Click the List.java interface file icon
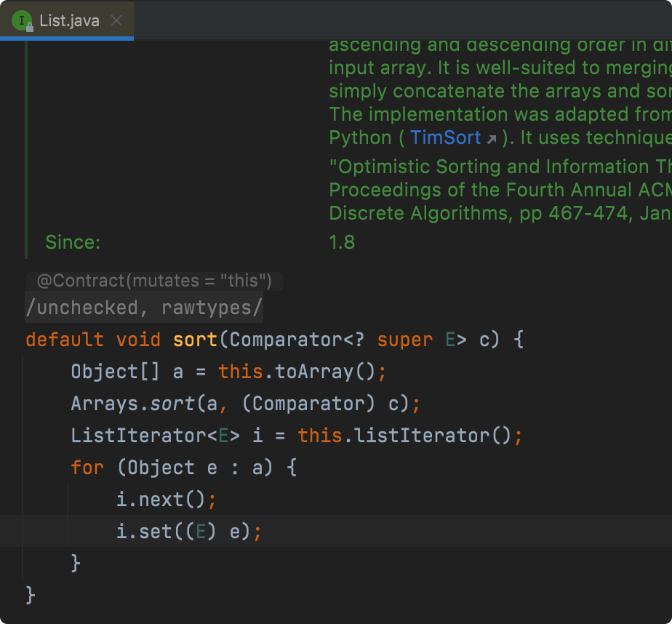Screen dimensions: 672x624 tap(21, 20)
